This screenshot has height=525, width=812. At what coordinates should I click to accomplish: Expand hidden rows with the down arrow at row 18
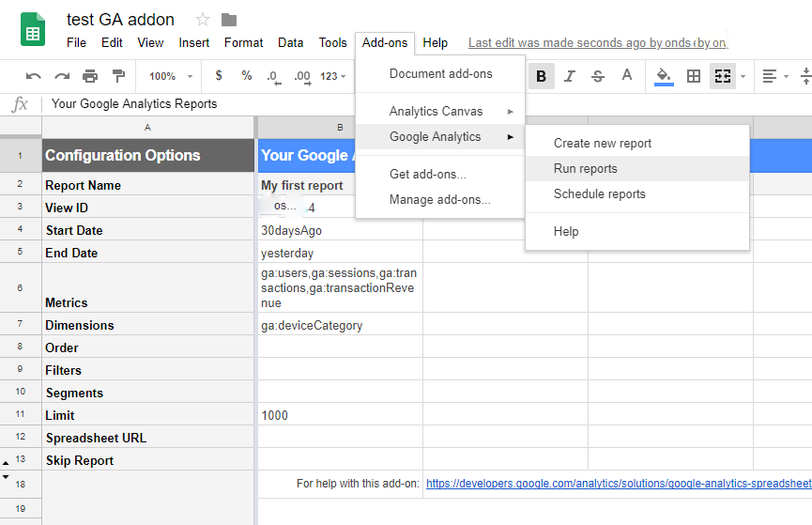coord(6,476)
